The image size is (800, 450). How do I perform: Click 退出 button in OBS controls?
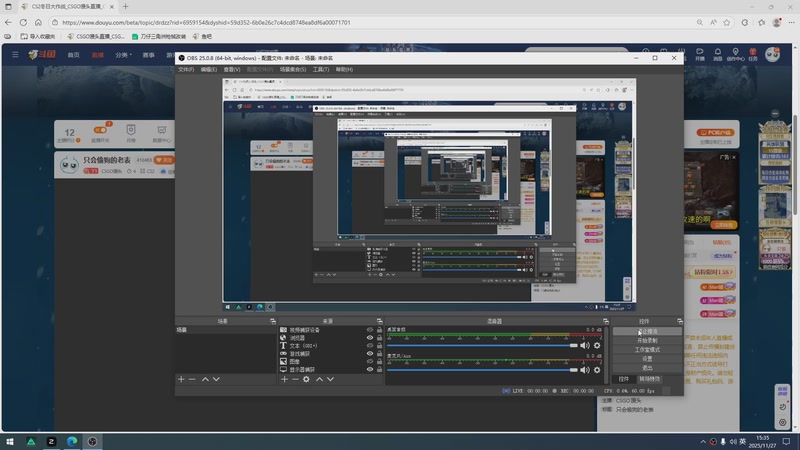coord(647,368)
